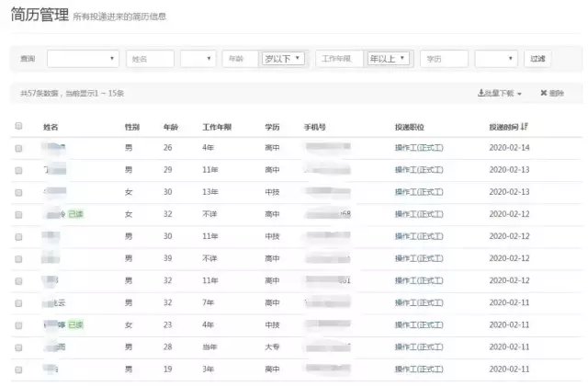
Task: Click the 投递时间 column header
Action: click(507, 126)
